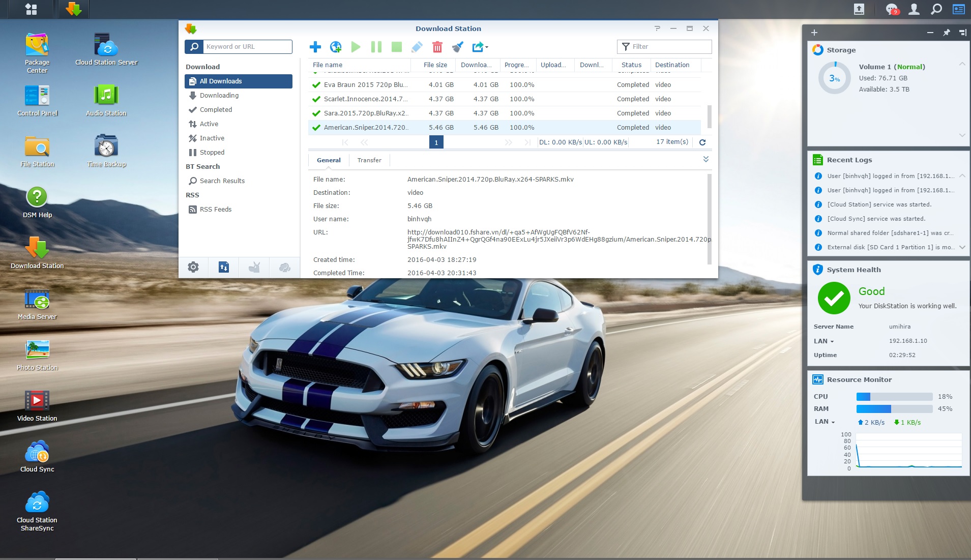
Task: Open Cloud Station ShareSync desktop icon
Action: coord(37,511)
